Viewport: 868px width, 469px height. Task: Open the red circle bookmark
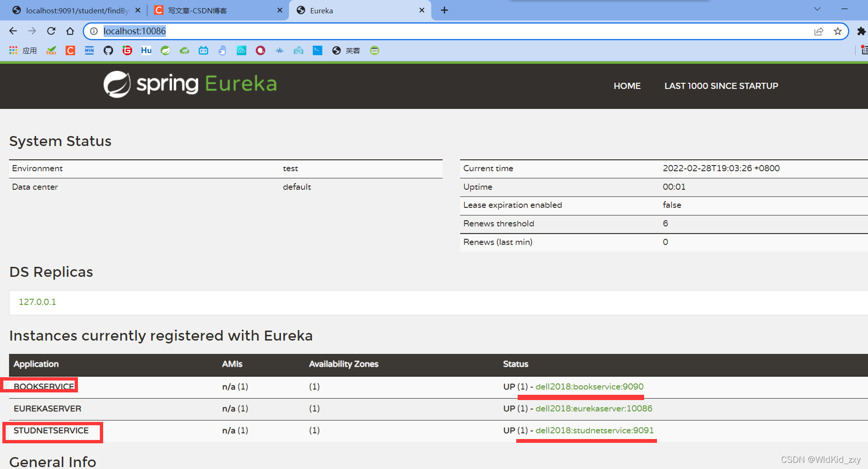click(x=260, y=50)
